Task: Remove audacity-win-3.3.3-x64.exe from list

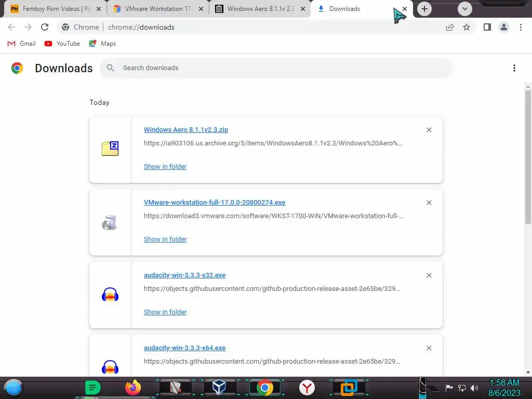Action: tap(429, 348)
